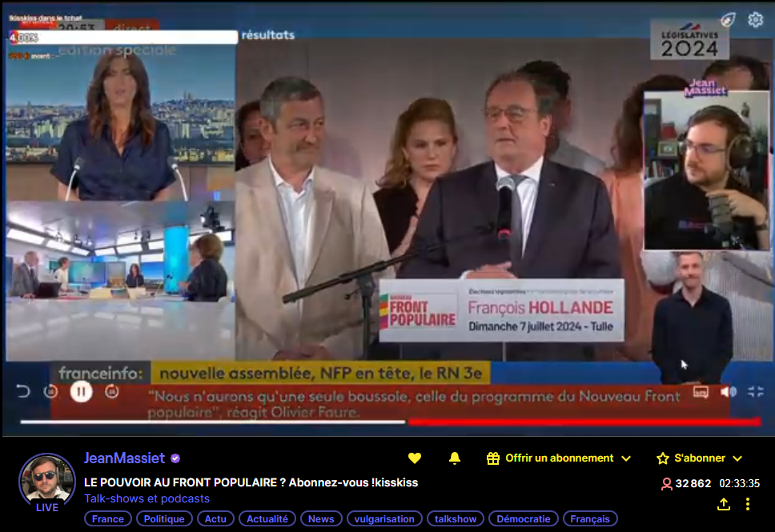Click the restart loop arrow in player controls
Image resolution: width=775 pixels, height=532 pixels.
(x=22, y=392)
